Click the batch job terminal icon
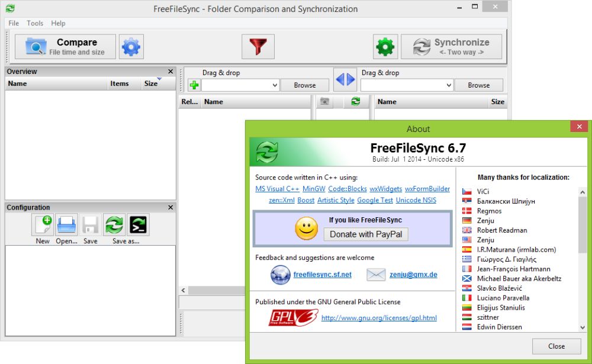This screenshot has height=364, width=592. tap(138, 225)
